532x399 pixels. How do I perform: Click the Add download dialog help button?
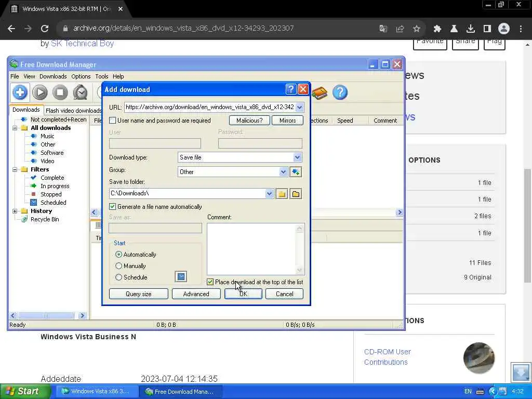pos(291,89)
